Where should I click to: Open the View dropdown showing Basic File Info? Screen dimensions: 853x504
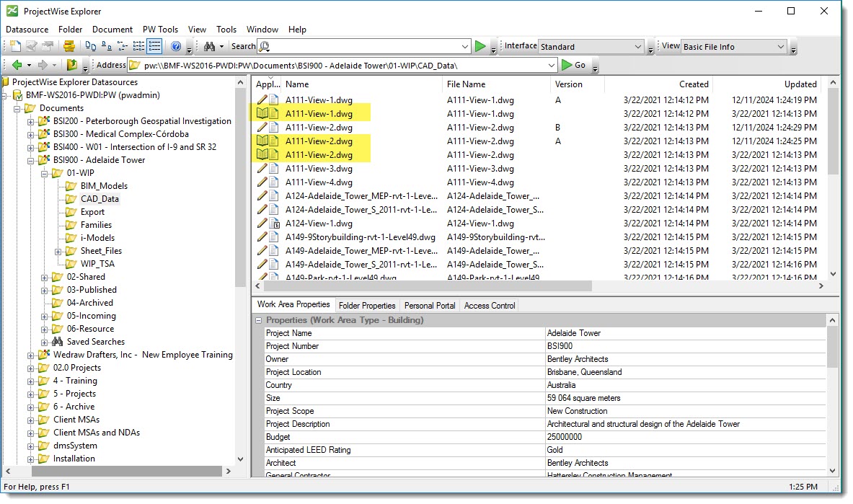[734, 47]
